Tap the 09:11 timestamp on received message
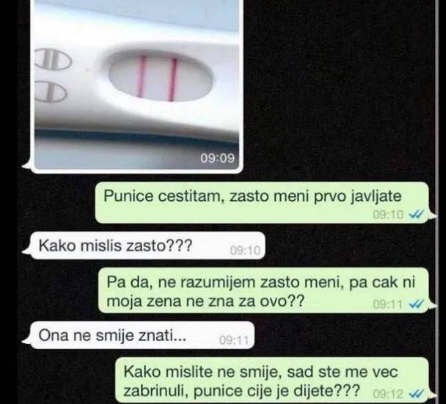The height and width of the screenshot is (404, 446). click(x=234, y=340)
